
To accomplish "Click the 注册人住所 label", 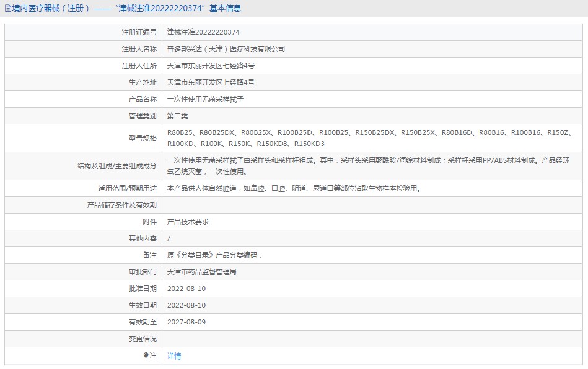I will 139,66.
